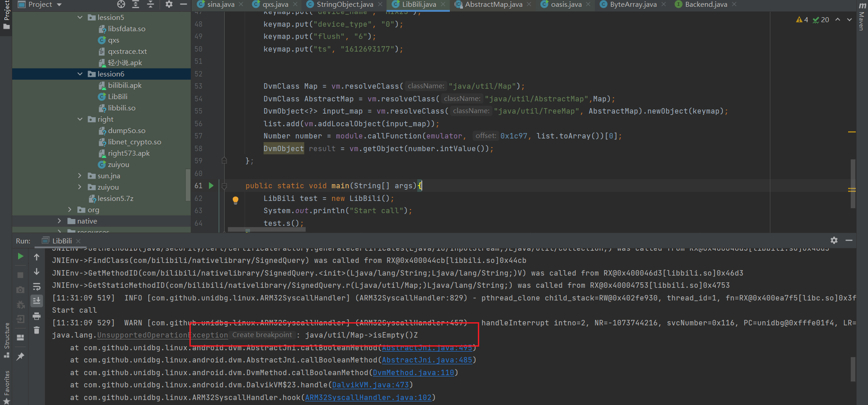The height and width of the screenshot is (405, 868).
Task: Run main method via gutter arrow
Action: point(211,186)
